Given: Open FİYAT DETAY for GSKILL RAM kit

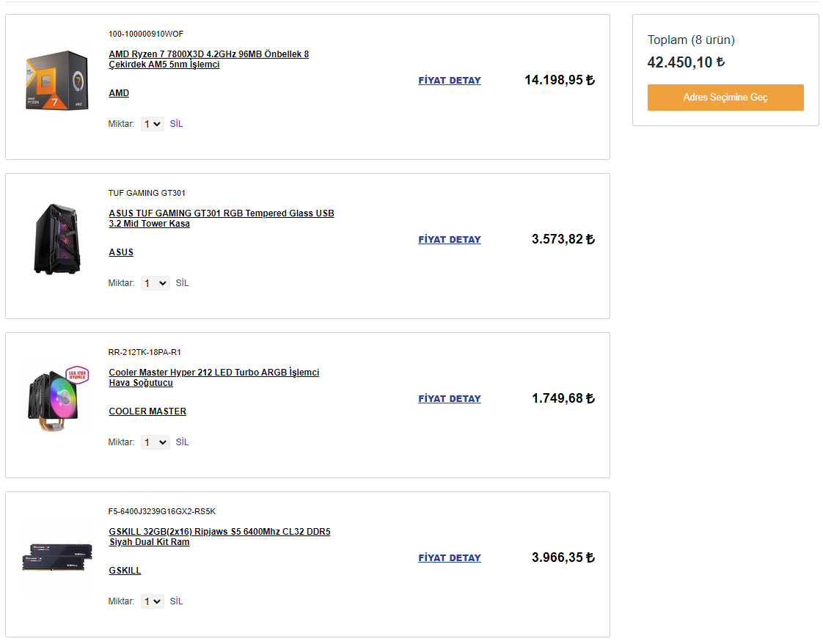Looking at the screenshot, I should tap(450, 558).
